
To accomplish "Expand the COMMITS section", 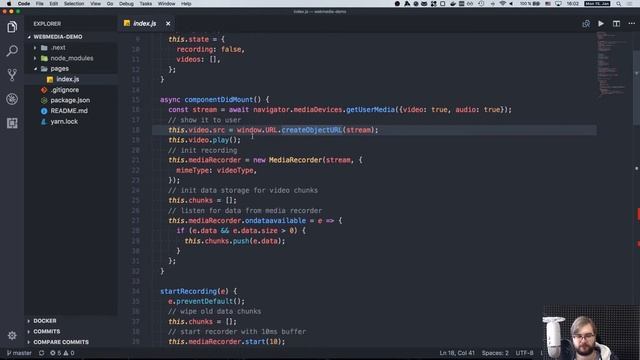I will [71, 331].
